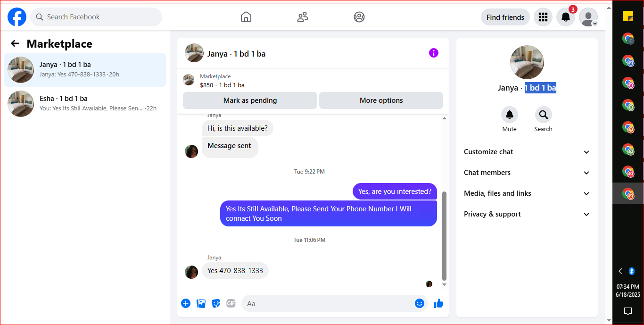Viewport: 644px width, 325px height.
Task: Click the first Chrome taskbar icon
Action: [627, 39]
